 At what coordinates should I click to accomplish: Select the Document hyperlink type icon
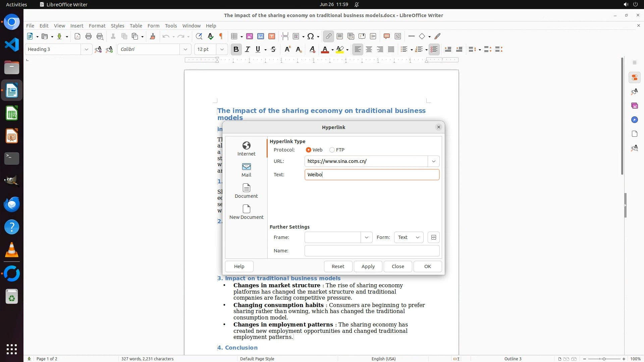coord(246,191)
